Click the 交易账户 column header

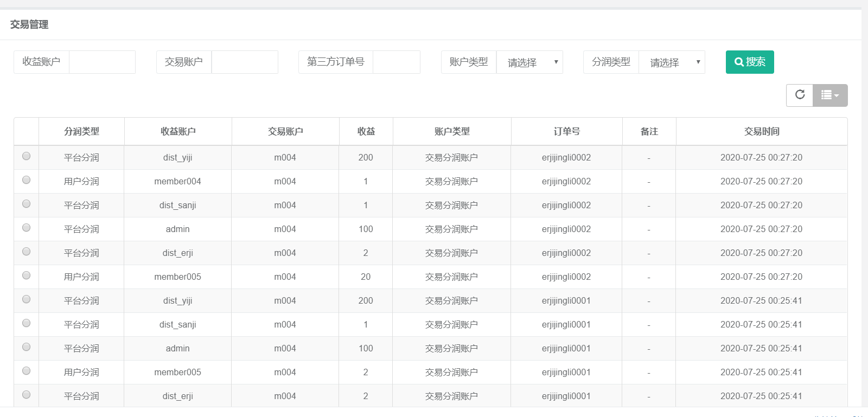click(285, 131)
